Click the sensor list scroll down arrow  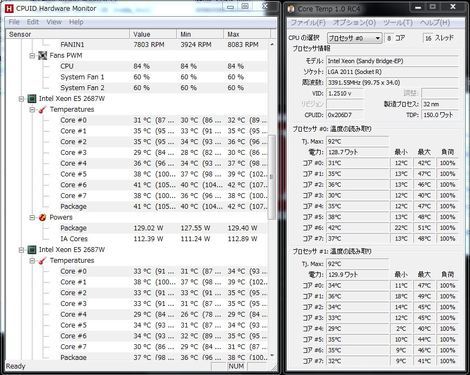coord(272,356)
